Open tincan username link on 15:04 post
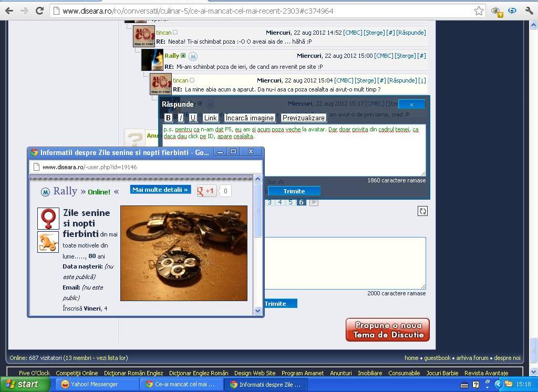The image size is (538, 392). (x=181, y=80)
